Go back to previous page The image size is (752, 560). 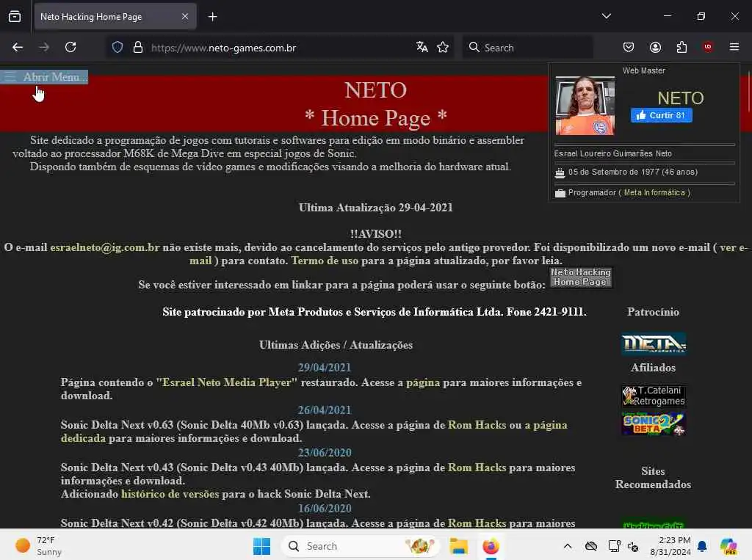(x=18, y=47)
